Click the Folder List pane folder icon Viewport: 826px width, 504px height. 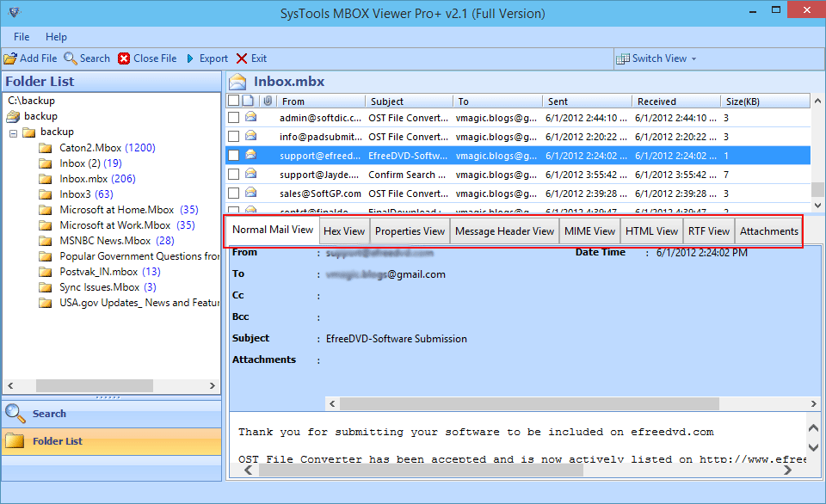pyautogui.click(x=15, y=441)
